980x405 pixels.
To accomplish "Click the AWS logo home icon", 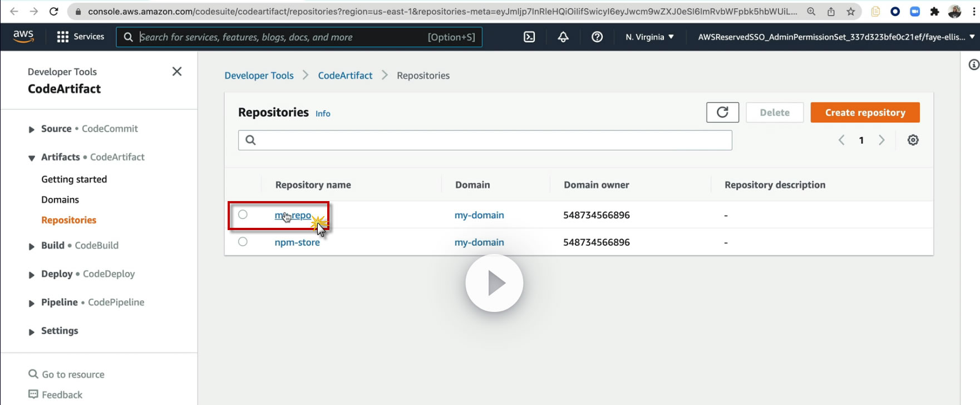I will (x=23, y=36).
